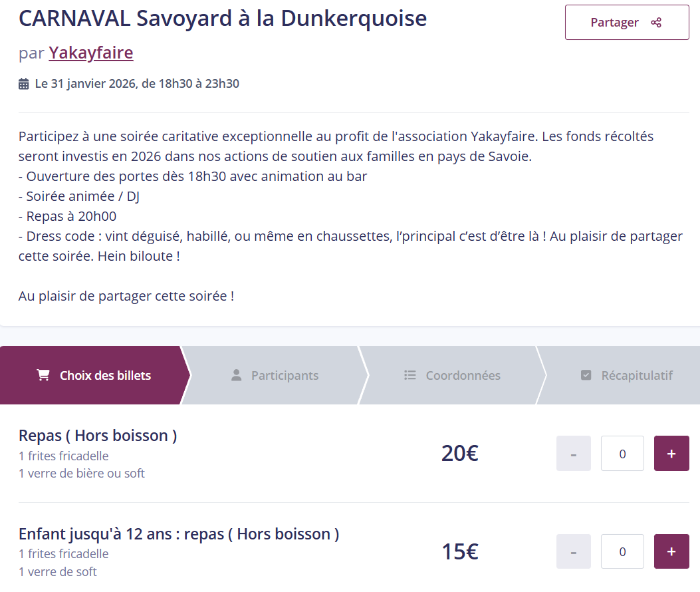Focus the Enfant ticket quantity field

coord(622,551)
